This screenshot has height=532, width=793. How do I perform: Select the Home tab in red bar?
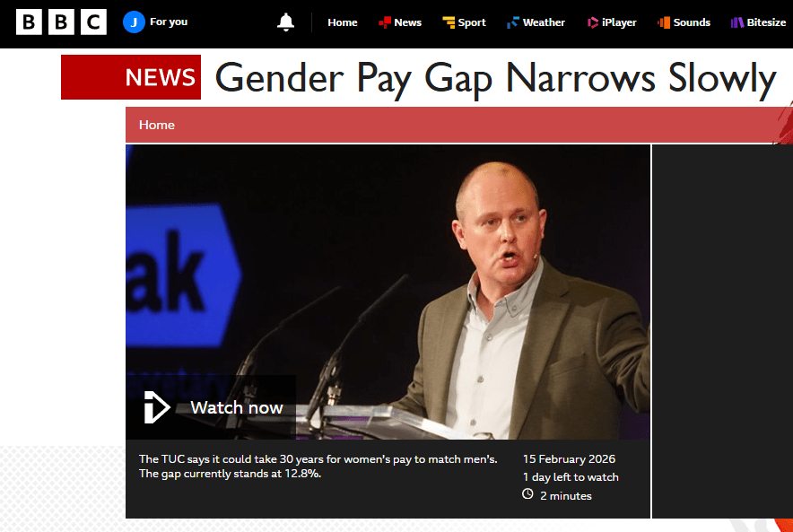[x=157, y=125]
